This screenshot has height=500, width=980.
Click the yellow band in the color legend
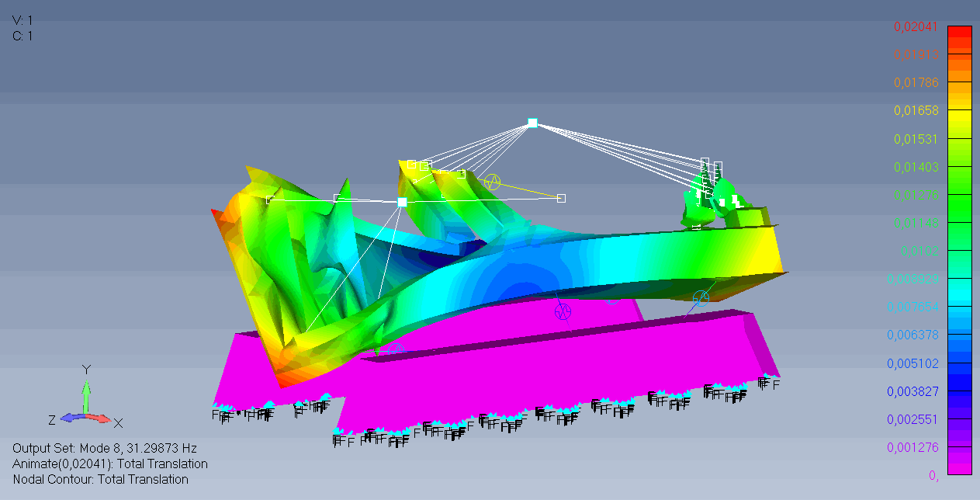click(960, 116)
